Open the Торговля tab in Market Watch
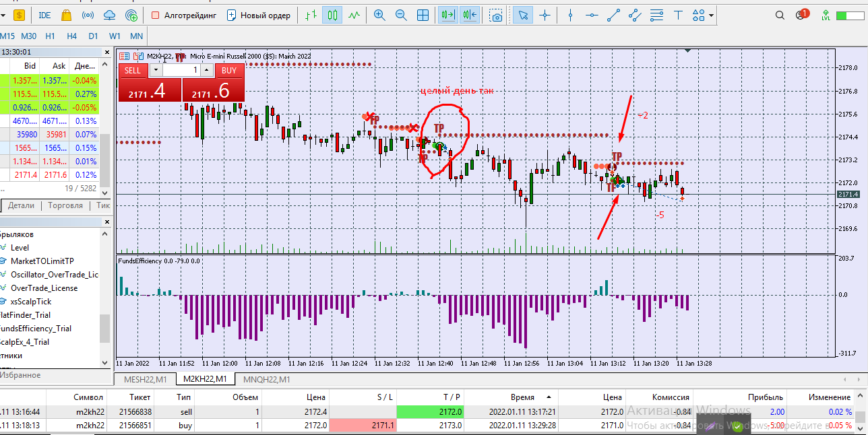Image resolution: width=868 pixels, height=435 pixels. point(66,205)
